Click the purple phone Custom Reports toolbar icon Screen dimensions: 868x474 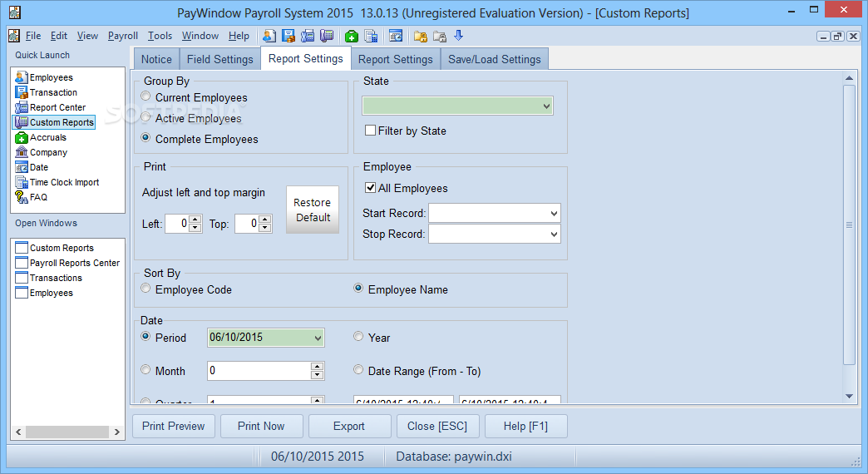pos(327,36)
